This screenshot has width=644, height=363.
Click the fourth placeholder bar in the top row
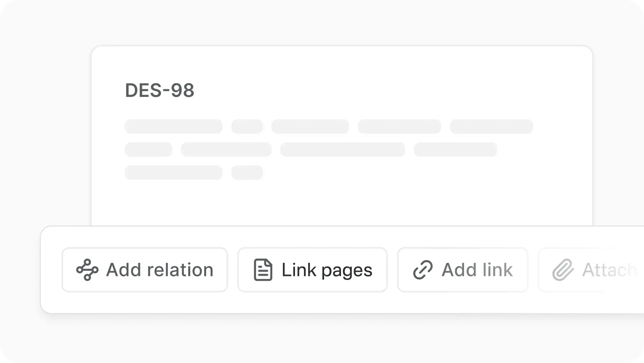pyautogui.click(x=399, y=127)
